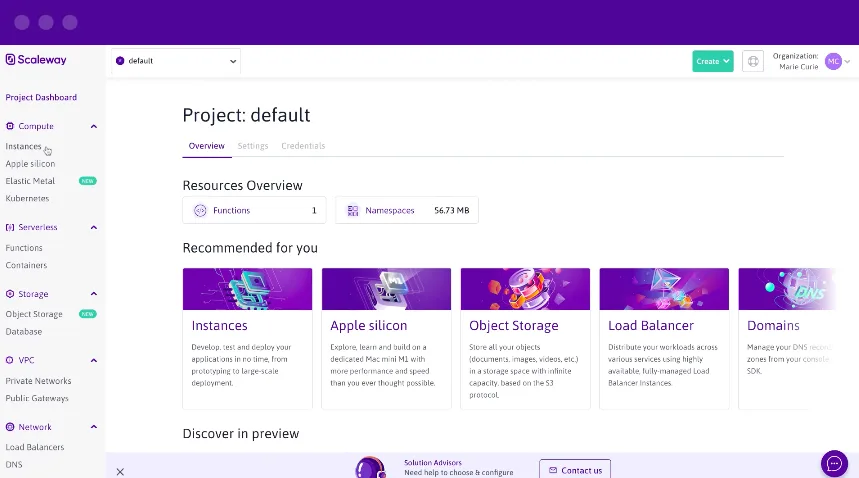Open the Namespaces resource card

pos(406,210)
